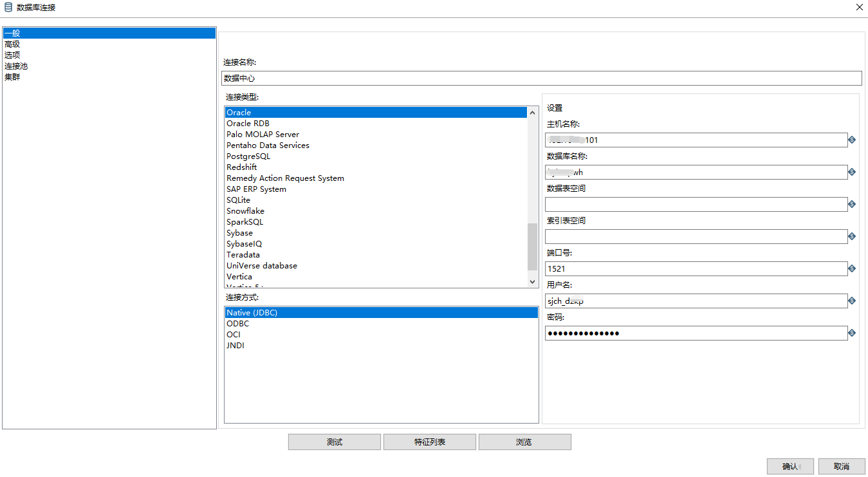Select SQLite from the connection type list
Screen dimensions: 868x477
[x=238, y=200]
